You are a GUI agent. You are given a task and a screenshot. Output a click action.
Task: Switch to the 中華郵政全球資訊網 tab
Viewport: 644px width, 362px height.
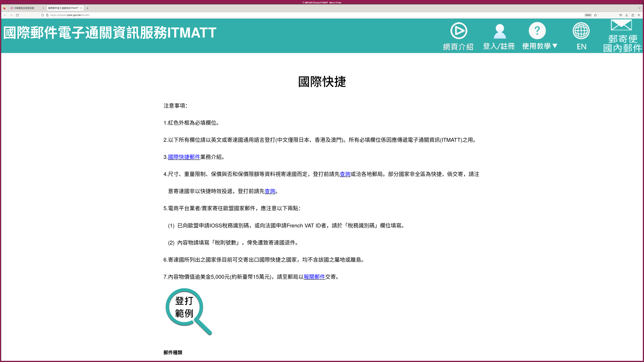pos(24,8)
